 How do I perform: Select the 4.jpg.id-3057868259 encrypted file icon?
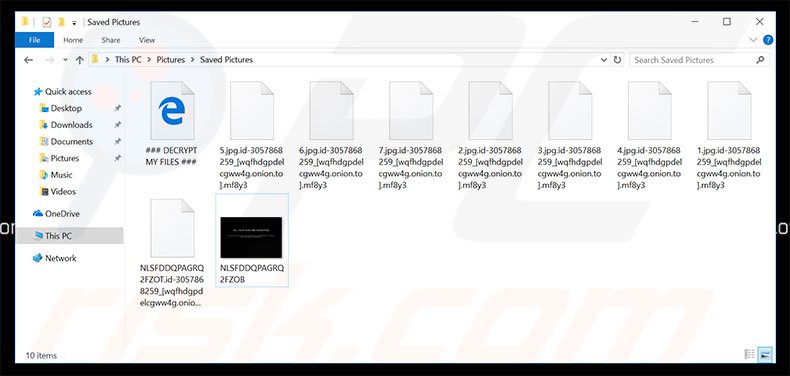[x=649, y=110]
